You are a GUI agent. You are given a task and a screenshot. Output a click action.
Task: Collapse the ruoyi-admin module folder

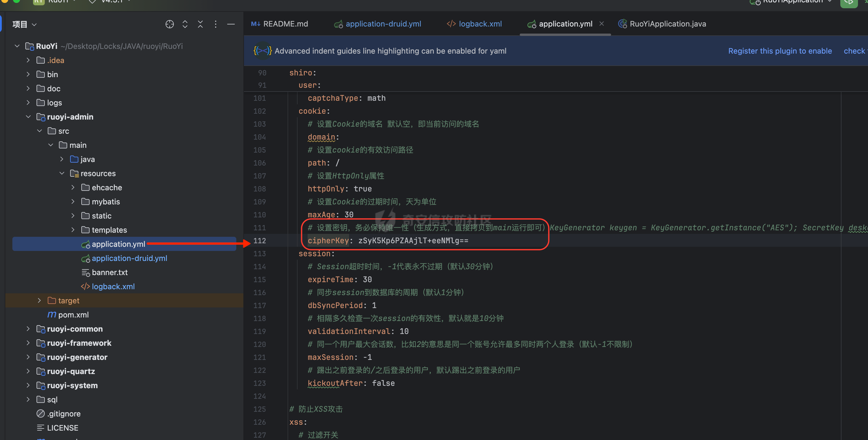coord(28,117)
